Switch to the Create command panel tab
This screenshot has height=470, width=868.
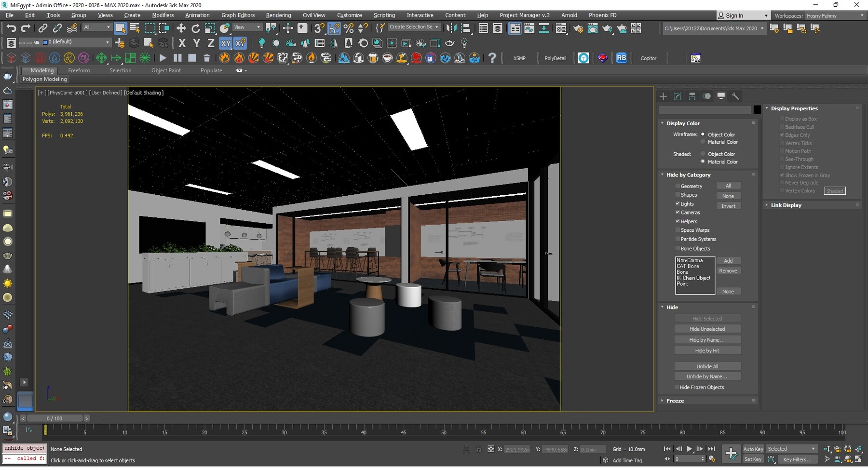click(663, 96)
